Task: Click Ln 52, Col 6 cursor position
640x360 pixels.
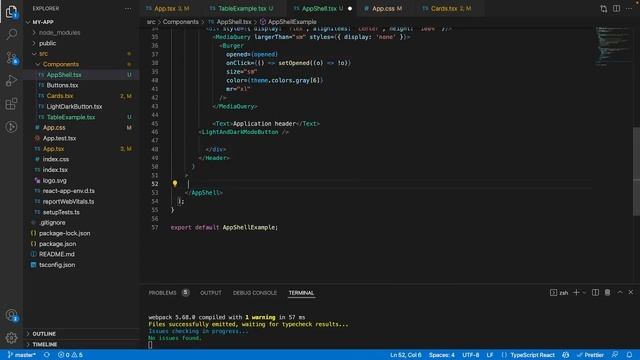Action: 406,355
